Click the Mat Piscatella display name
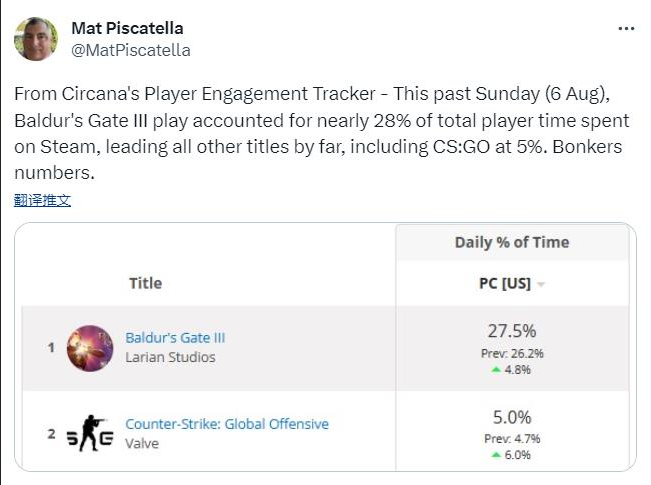The image size is (651, 485). point(127,28)
